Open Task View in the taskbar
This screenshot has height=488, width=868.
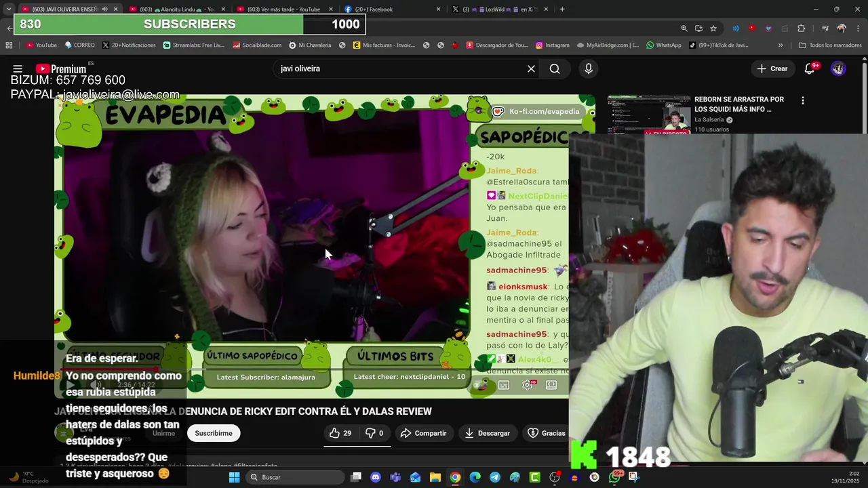point(356,477)
